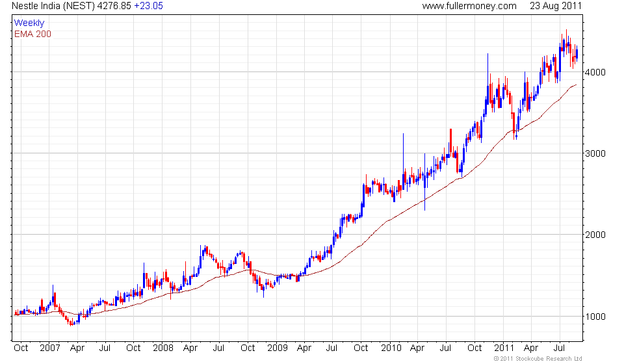Click the 2009 year axis label
This screenshot has height=364, width=637.
277,348
